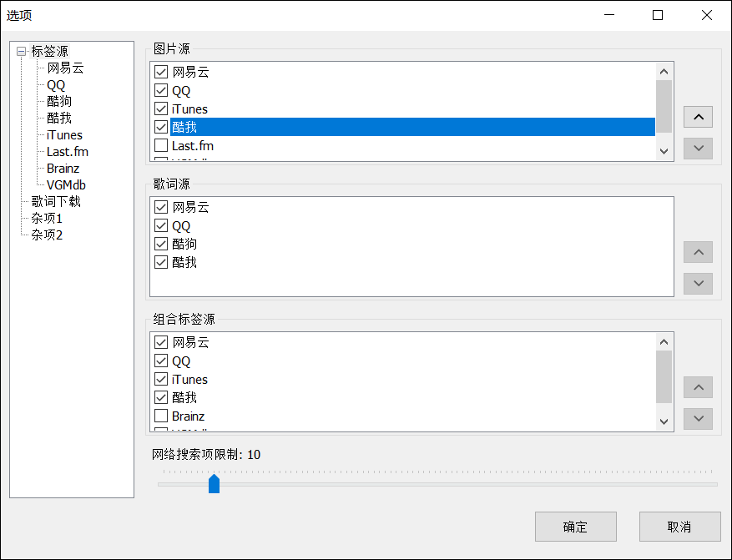732x560 pixels.
Task: Click move-down arrow beside 歌词源 list
Action: coord(698,283)
